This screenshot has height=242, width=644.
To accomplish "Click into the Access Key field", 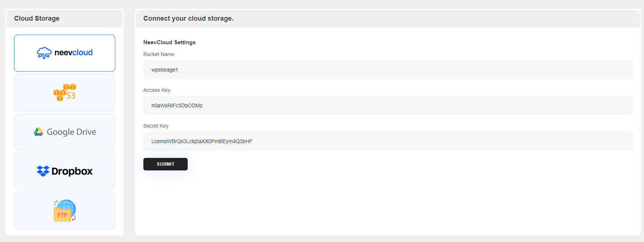I will (x=388, y=106).
